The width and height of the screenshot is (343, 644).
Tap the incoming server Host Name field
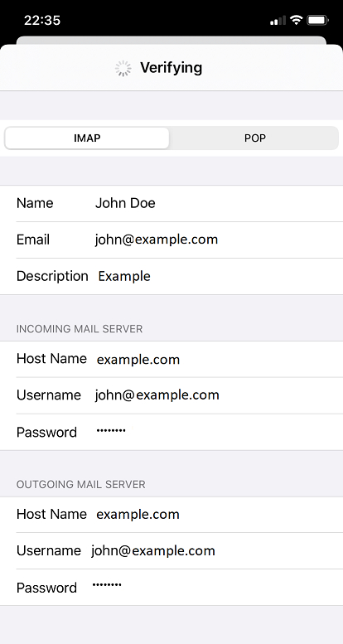pyautogui.click(x=171, y=359)
